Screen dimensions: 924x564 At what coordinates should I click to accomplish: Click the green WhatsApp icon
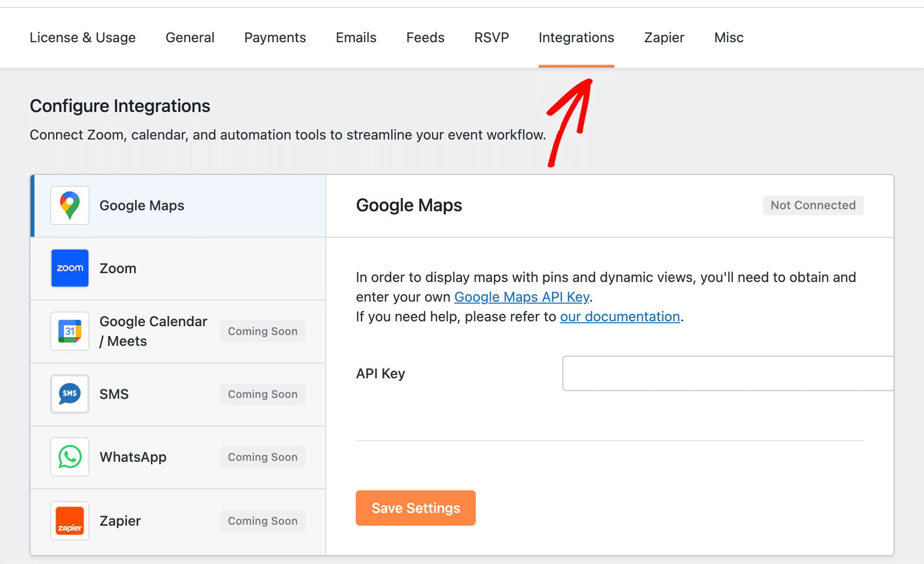pyautogui.click(x=70, y=457)
